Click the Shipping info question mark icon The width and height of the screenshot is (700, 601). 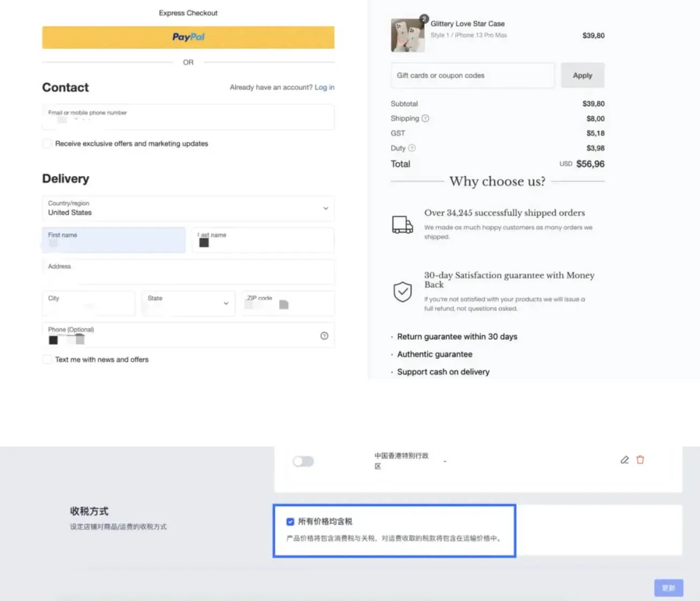pos(425,119)
